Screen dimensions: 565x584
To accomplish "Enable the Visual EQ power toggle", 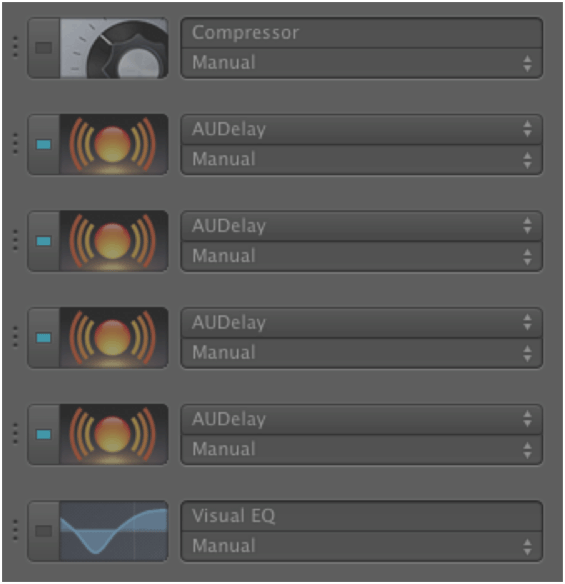I will pyautogui.click(x=44, y=531).
